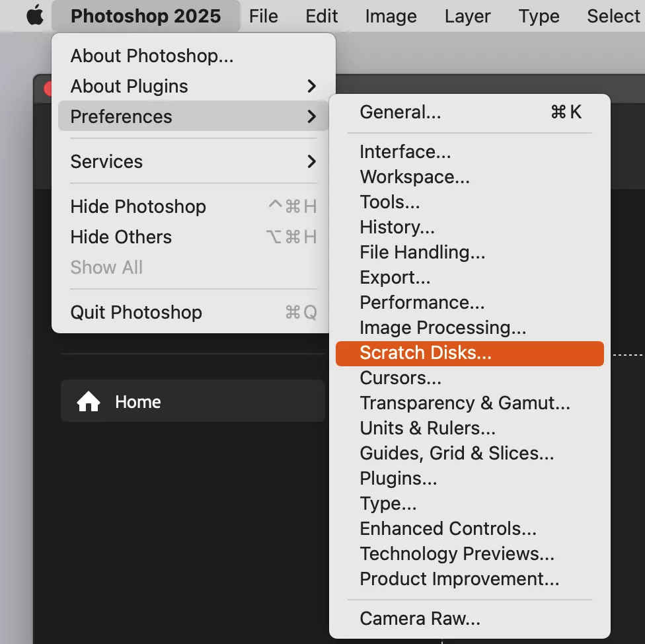This screenshot has width=645, height=644.
Task: Open General… preferences
Action: pos(470,112)
